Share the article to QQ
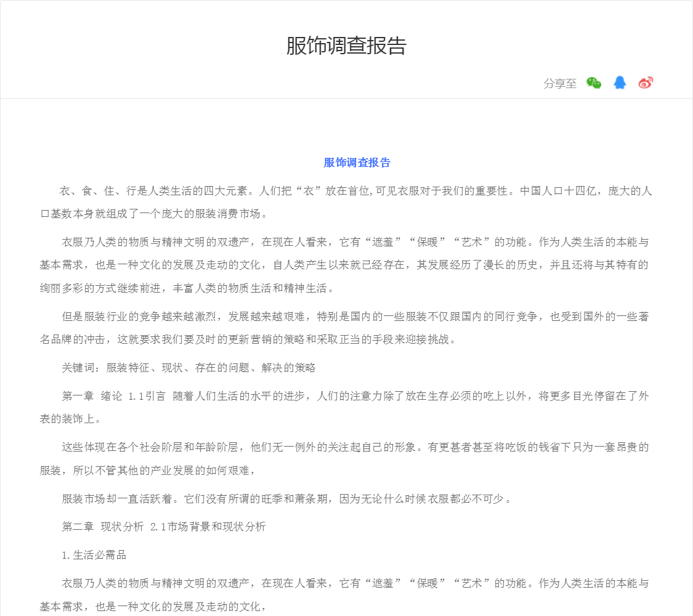 click(620, 83)
